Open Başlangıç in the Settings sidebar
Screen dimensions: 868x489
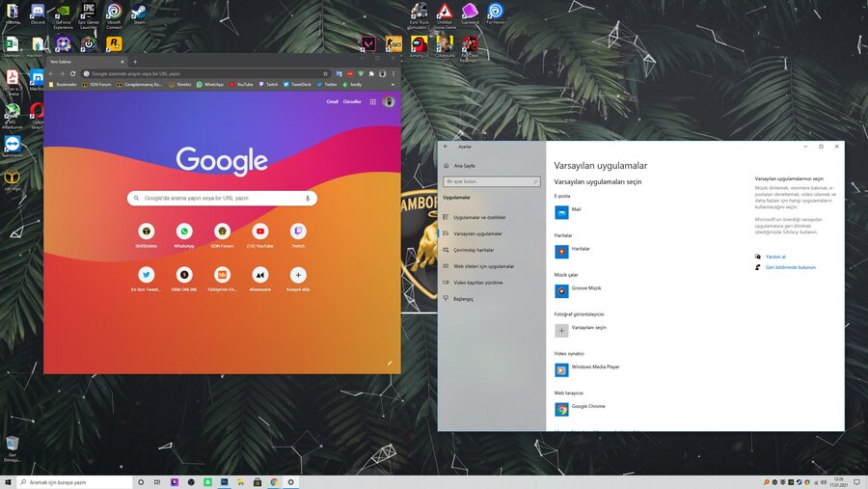pos(464,299)
